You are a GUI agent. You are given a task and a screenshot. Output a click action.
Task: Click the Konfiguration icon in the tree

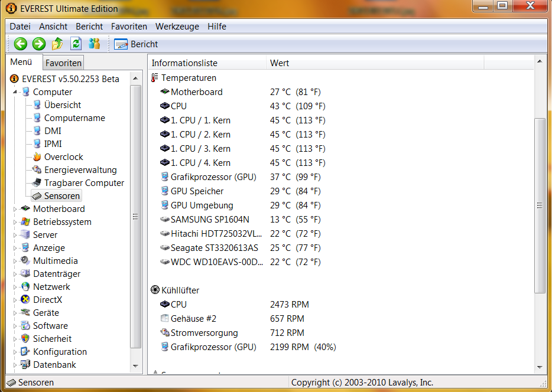point(25,352)
